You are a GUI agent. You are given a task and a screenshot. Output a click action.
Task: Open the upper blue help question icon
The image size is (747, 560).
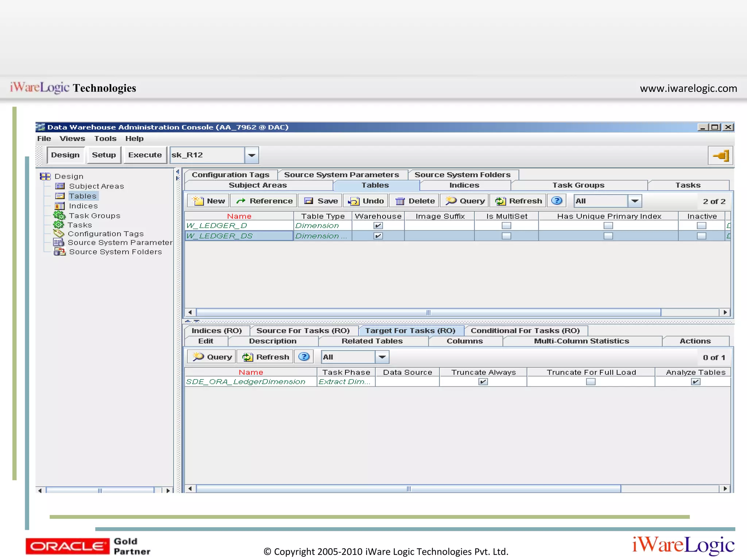pyautogui.click(x=556, y=201)
